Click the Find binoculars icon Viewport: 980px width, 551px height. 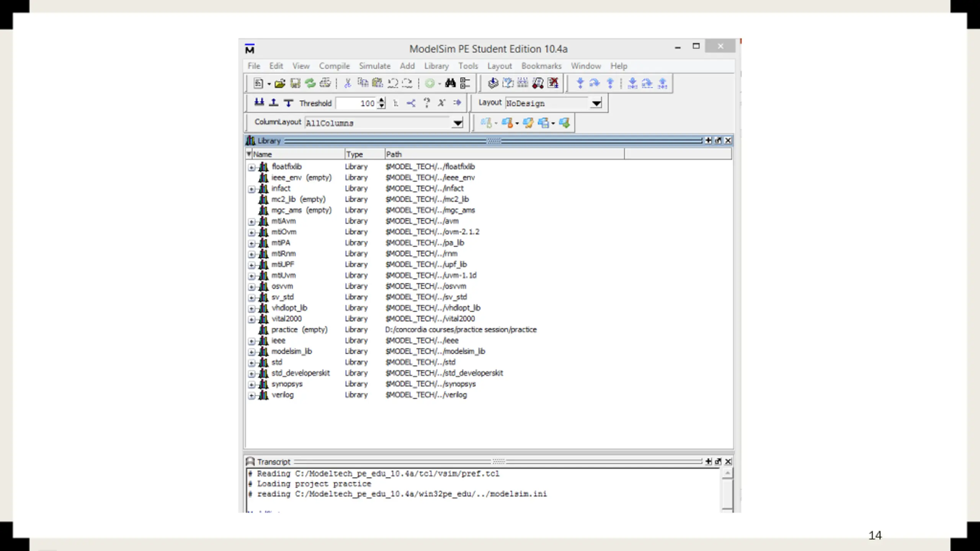pyautogui.click(x=450, y=83)
